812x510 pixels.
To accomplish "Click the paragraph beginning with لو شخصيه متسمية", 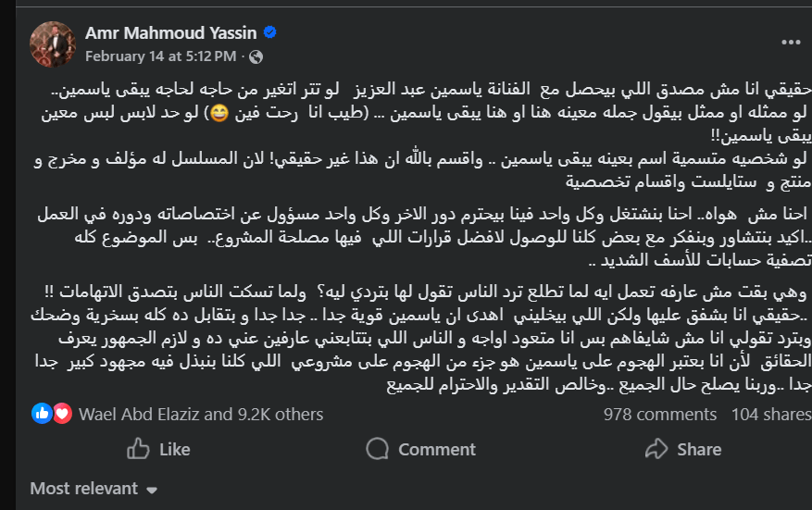I will coord(426,170).
